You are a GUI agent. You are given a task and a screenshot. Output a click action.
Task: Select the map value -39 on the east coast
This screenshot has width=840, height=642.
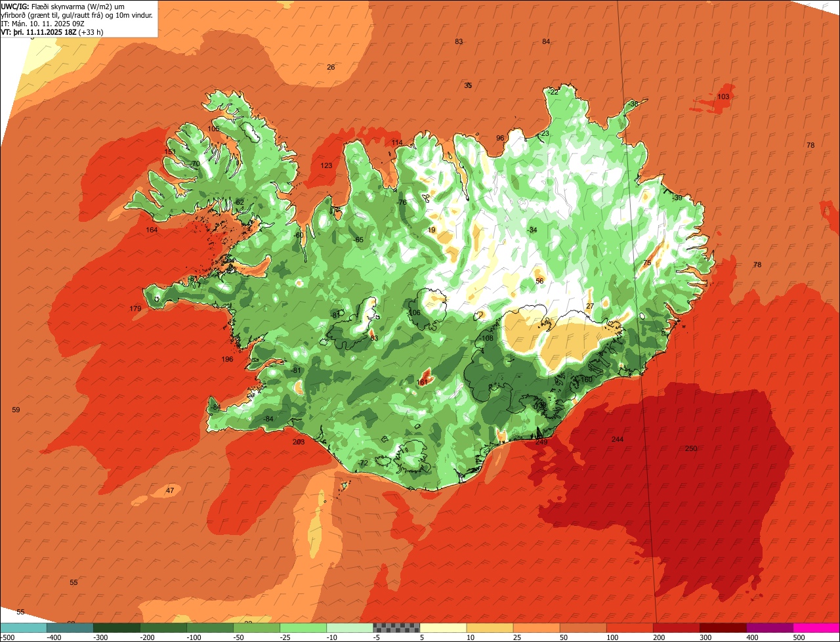click(x=677, y=198)
